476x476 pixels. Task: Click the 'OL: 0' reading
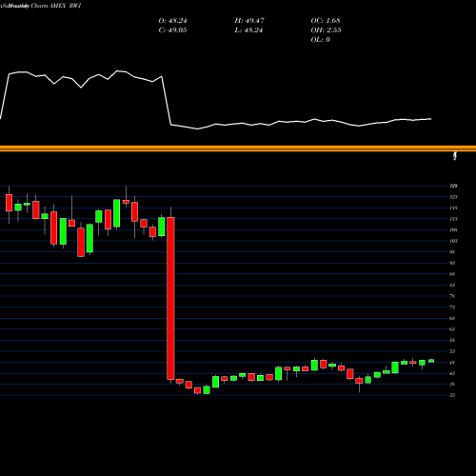coord(321,40)
